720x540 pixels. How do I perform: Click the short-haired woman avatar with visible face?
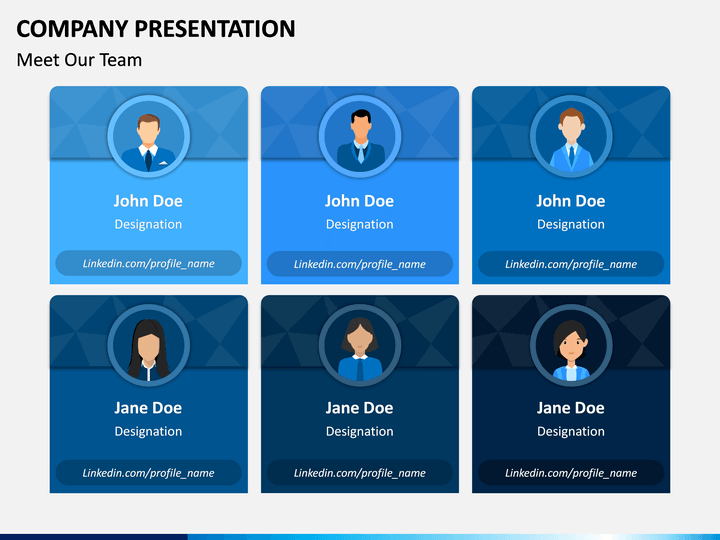571,345
